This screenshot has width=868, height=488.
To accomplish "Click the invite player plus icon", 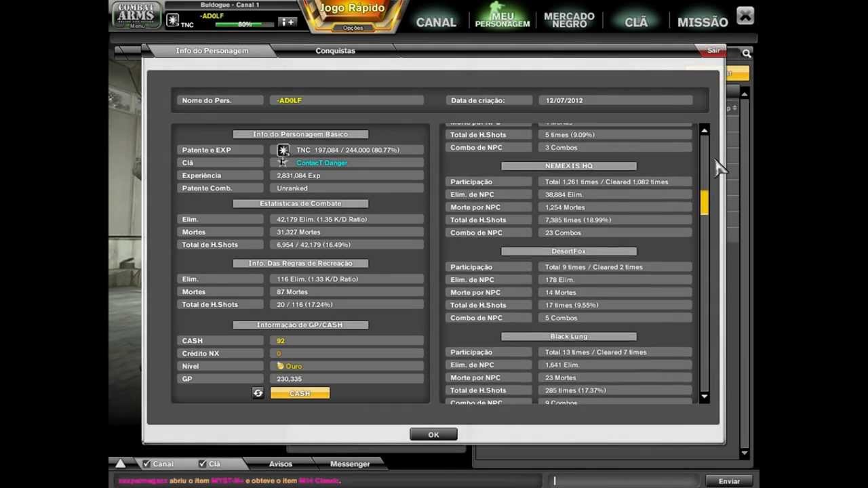I will (288, 22).
